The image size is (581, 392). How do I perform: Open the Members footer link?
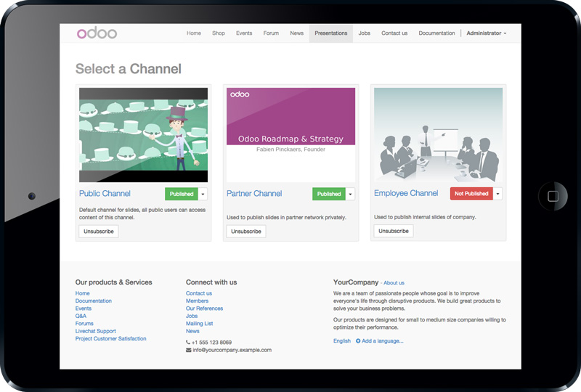(197, 301)
